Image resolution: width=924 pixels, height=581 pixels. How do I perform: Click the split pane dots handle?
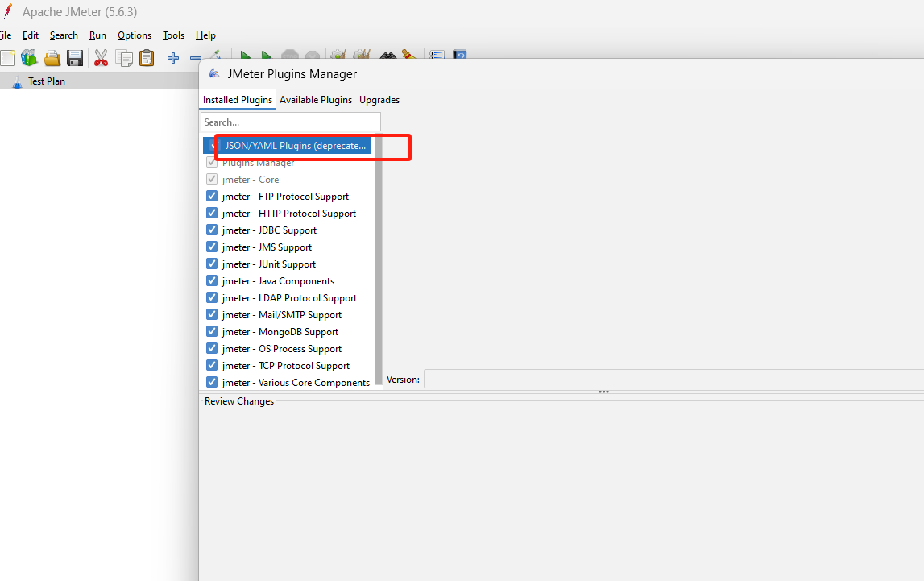click(603, 392)
